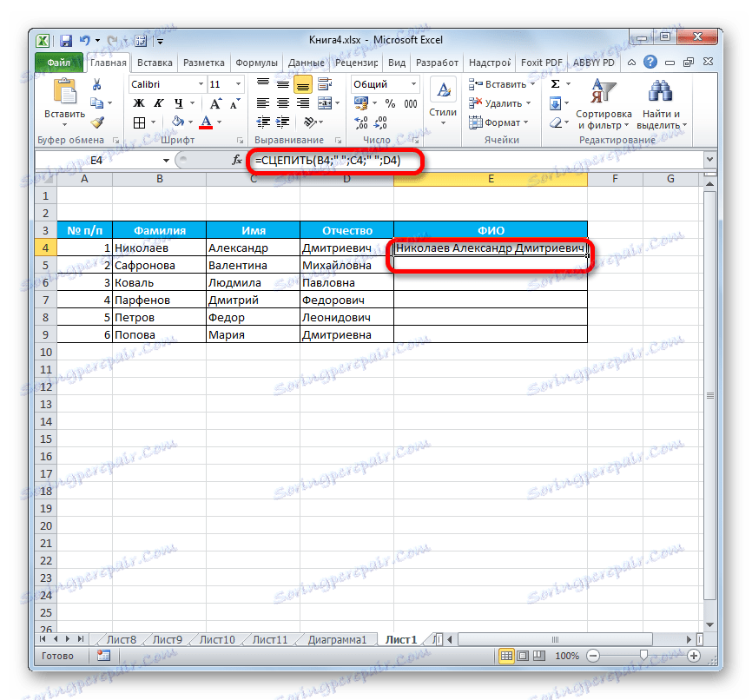The image size is (752, 700).
Task: Click the Clear eraser icon
Action: click(556, 122)
